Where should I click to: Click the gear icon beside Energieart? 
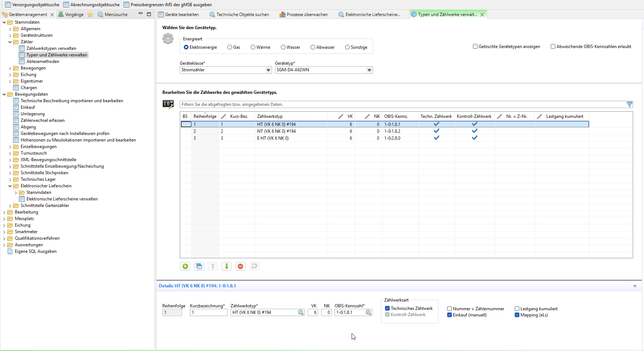click(x=168, y=39)
